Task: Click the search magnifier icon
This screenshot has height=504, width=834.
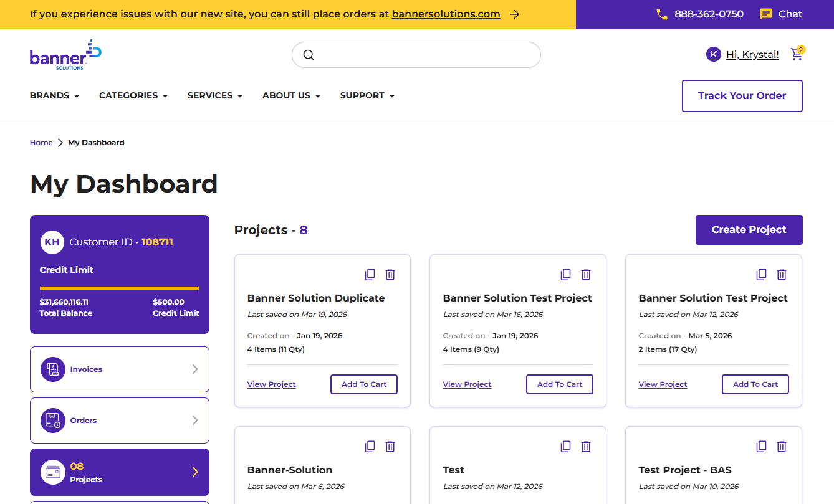Action: (309, 55)
